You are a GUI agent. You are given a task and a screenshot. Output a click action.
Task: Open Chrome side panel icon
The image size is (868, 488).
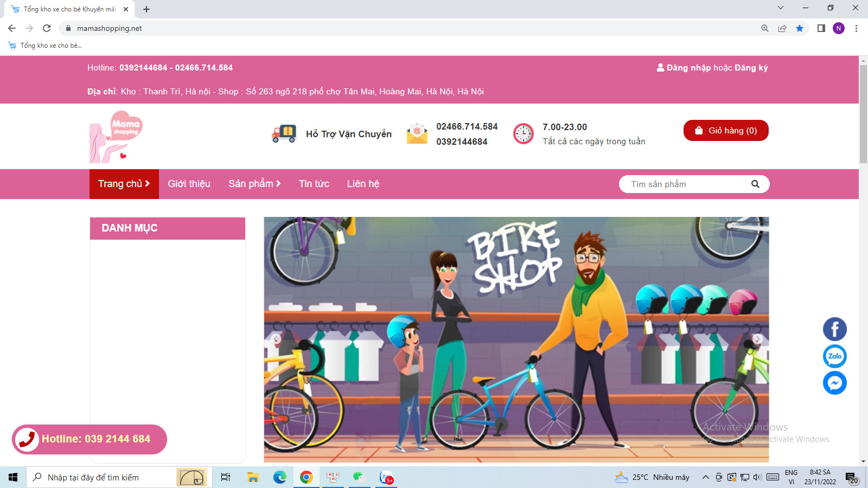click(x=821, y=28)
